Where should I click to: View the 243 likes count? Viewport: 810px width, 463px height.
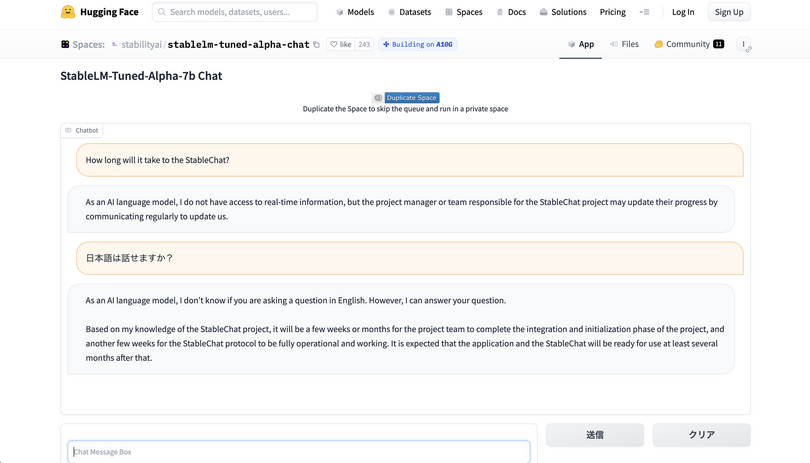pos(364,44)
